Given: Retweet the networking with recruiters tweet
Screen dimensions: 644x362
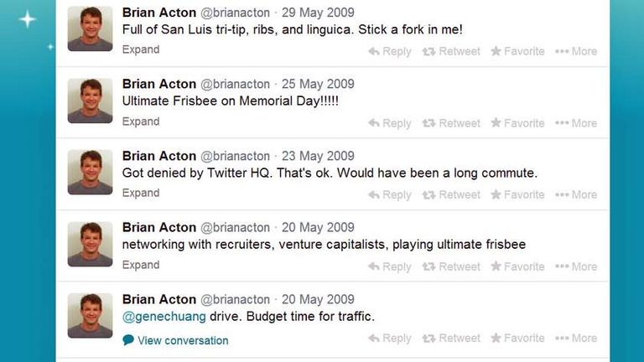Looking at the screenshot, I should point(451,266).
